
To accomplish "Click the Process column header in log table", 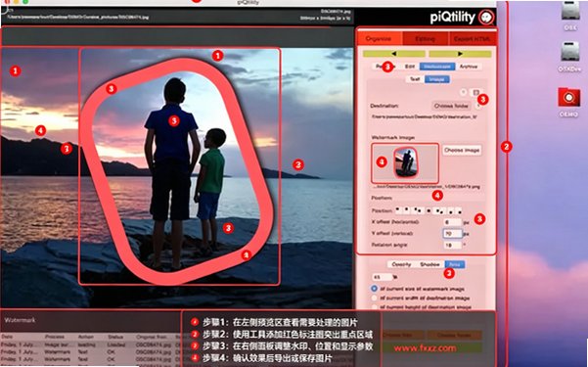I will 55,337.
